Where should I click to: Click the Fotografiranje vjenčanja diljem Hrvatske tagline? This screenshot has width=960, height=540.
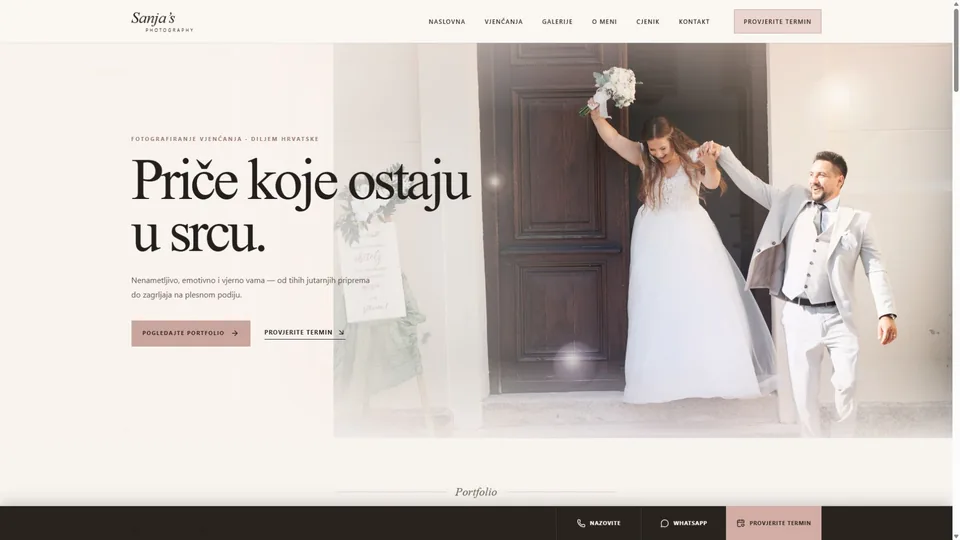point(225,139)
